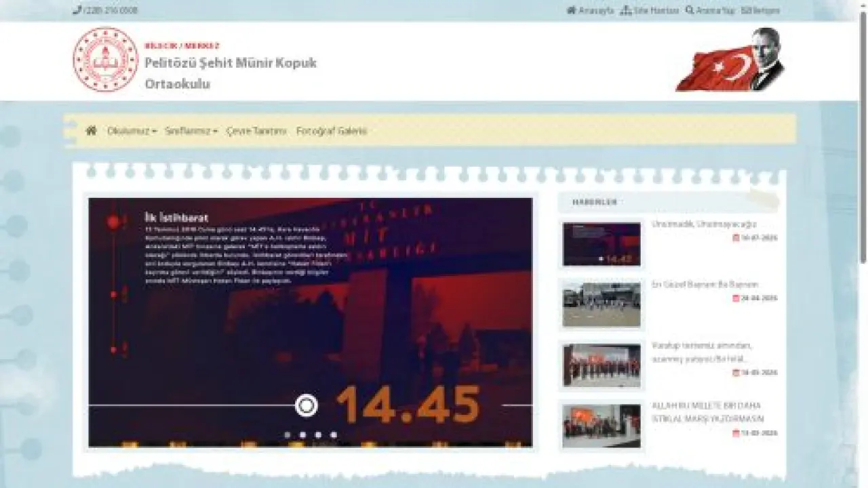Expand the Sınıflarımız dropdown menu
Viewport: 868px width, 488px height.
tap(191, 131)
